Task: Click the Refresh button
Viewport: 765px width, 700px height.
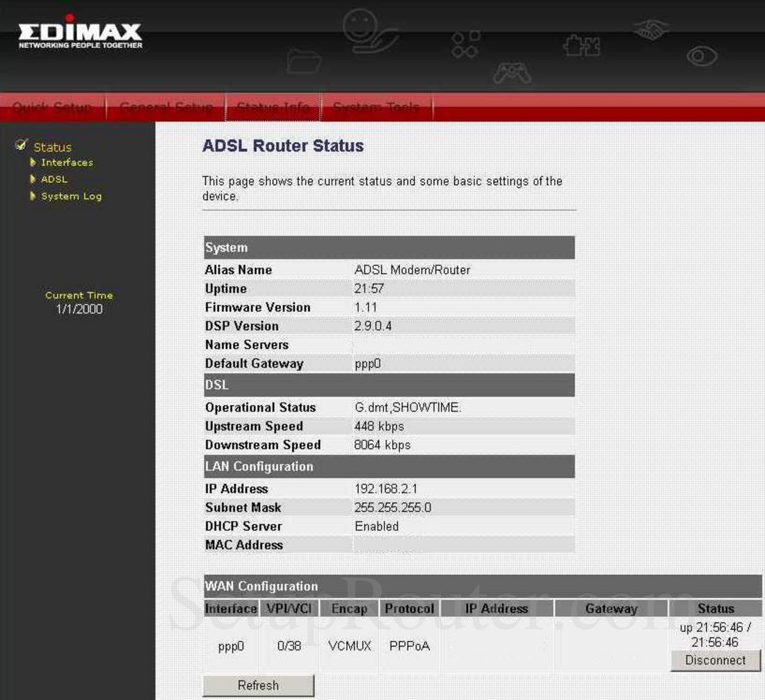Action: 258,685
